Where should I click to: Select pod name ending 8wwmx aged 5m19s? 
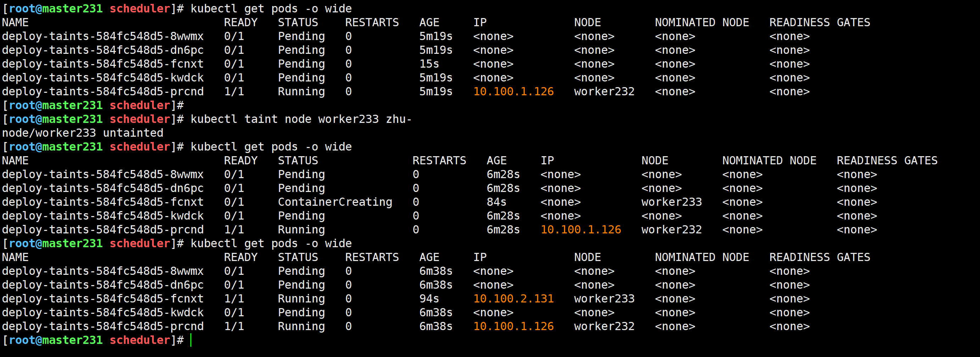103,36
